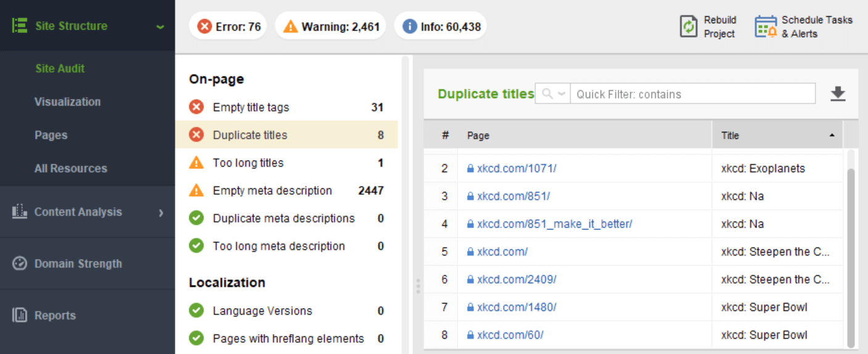
Task: Select Empty title tags audit item
Action: (x=287, y=107)
